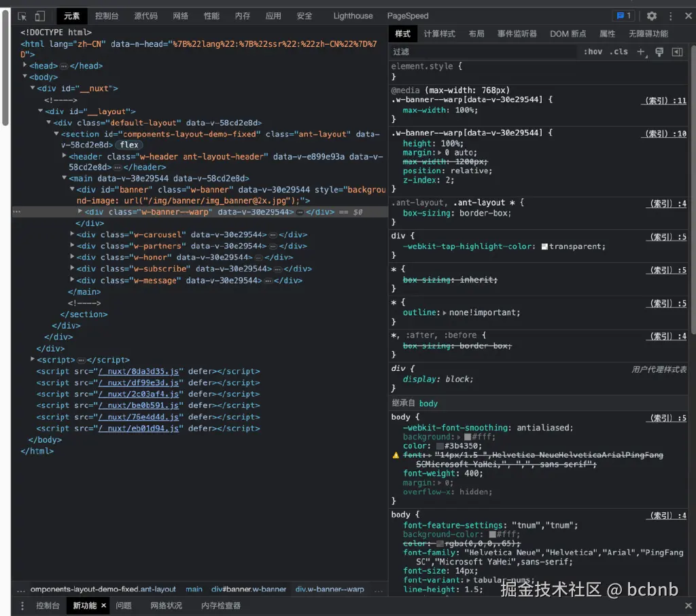
Task: Open the DevTools three-dot customize menu
Action: [671, 16]
